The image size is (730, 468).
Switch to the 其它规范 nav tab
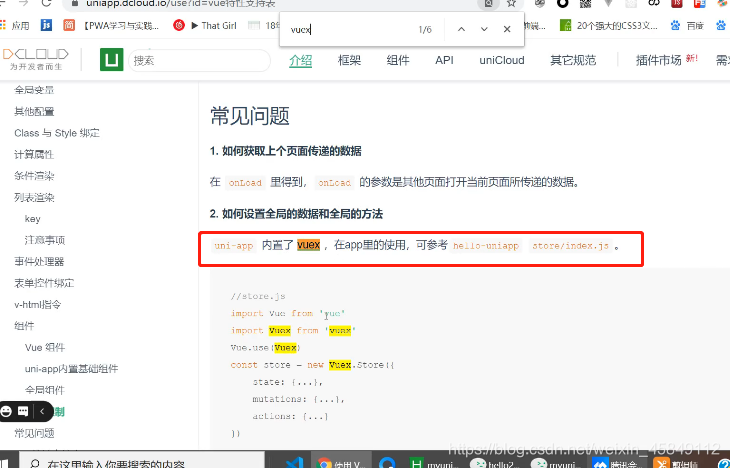coord(573,61)
